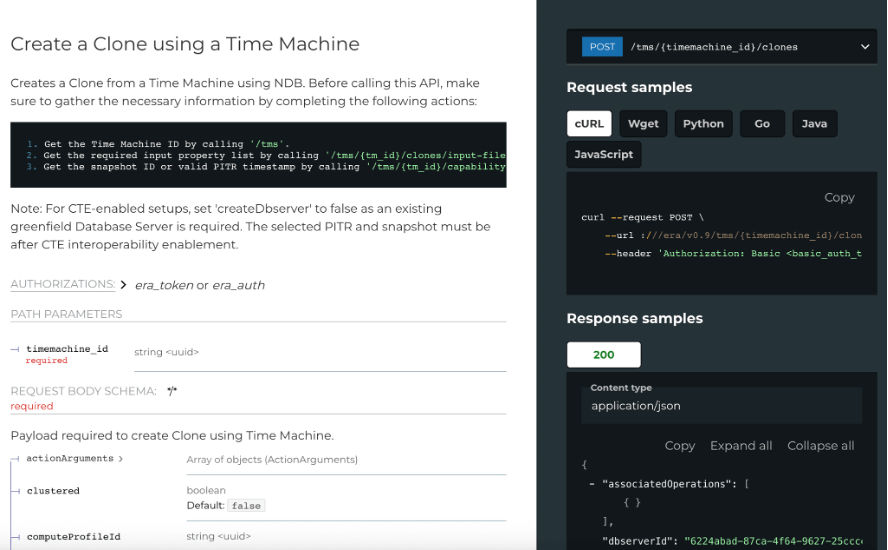The width and height of the screenshot is (888, 550).
Task: Expand all response JSON nodes
Action: (x=740, y=446)
